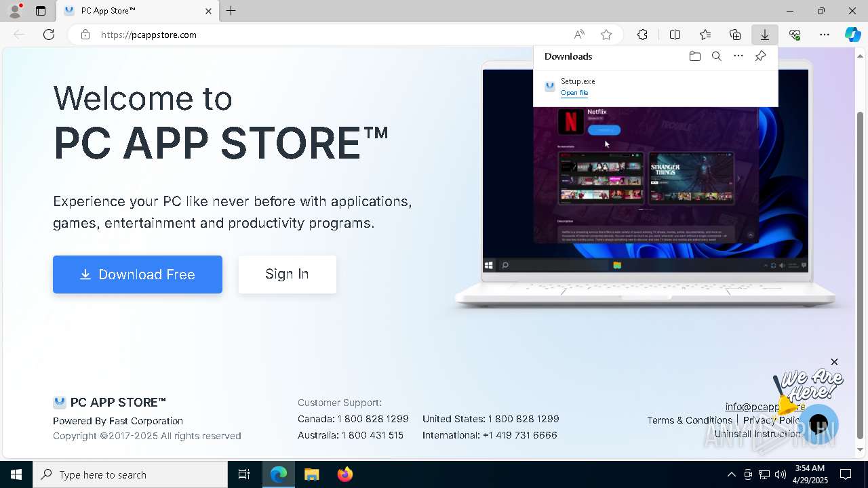Open the chat widget bubble
868x488 pixels.
pyautogui.click(x=818, y=424)
